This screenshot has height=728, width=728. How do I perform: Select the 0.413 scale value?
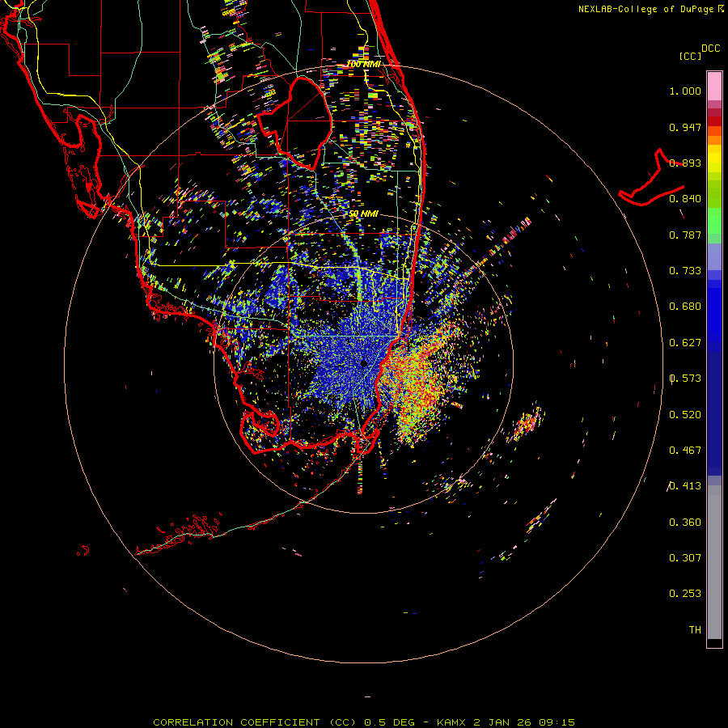point(685,486)
